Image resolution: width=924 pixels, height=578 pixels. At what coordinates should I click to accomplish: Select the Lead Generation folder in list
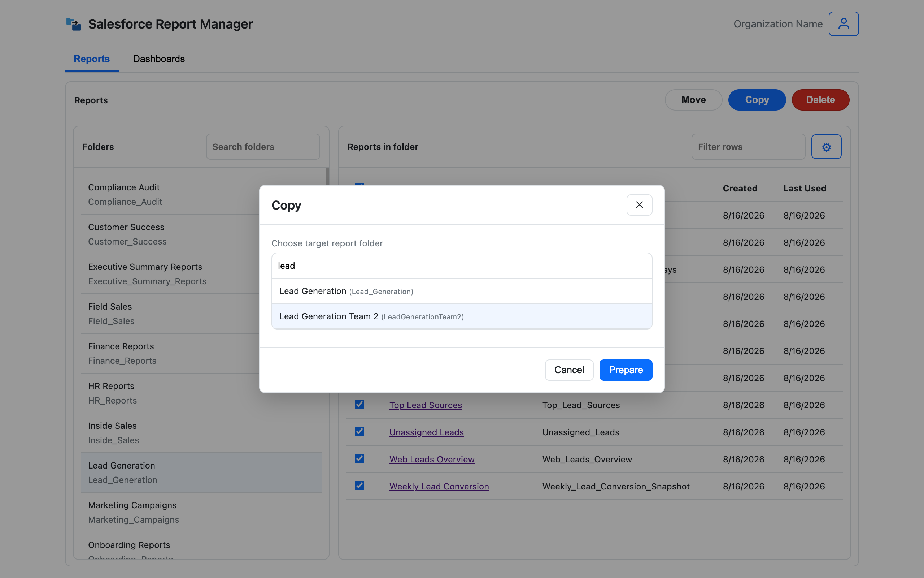(201, 473)
